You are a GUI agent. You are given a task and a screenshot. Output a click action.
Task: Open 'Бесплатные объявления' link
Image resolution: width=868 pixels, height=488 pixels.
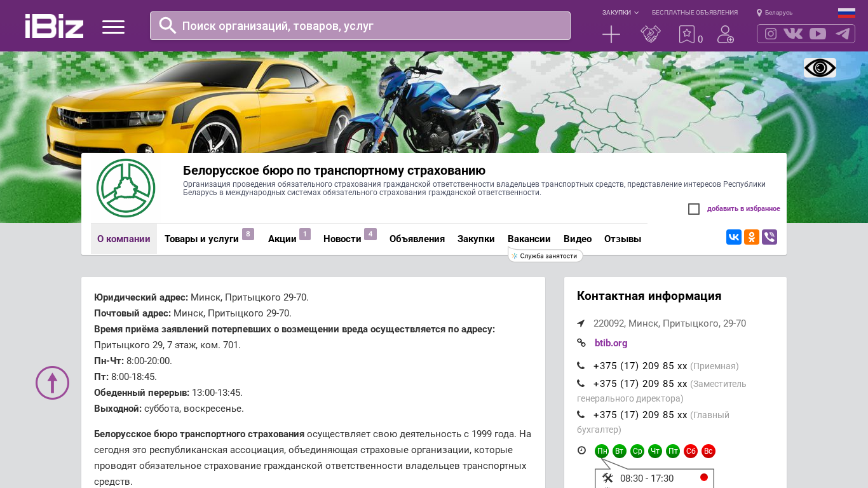click(x=695, y=13)
